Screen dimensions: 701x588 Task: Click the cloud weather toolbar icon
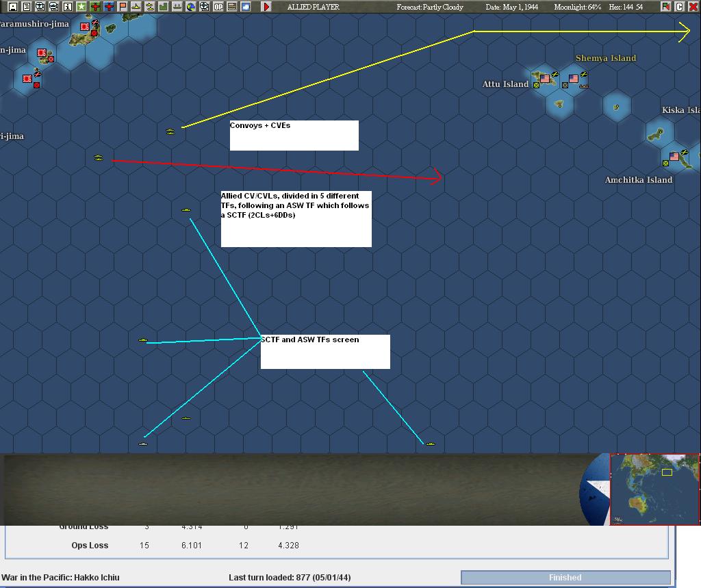(246, 6)
